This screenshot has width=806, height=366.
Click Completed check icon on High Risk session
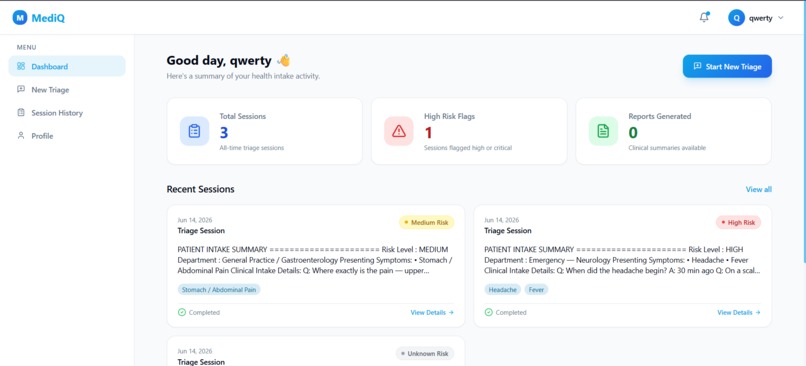pos(488,312)
